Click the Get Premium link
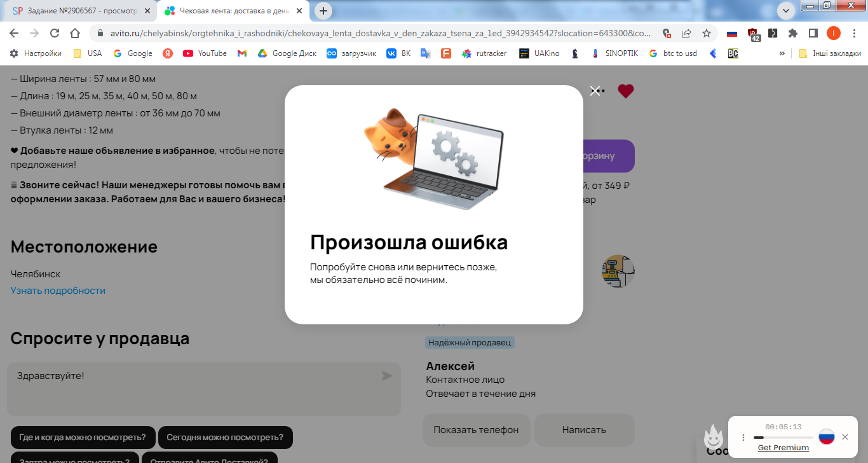 point(783,448)
